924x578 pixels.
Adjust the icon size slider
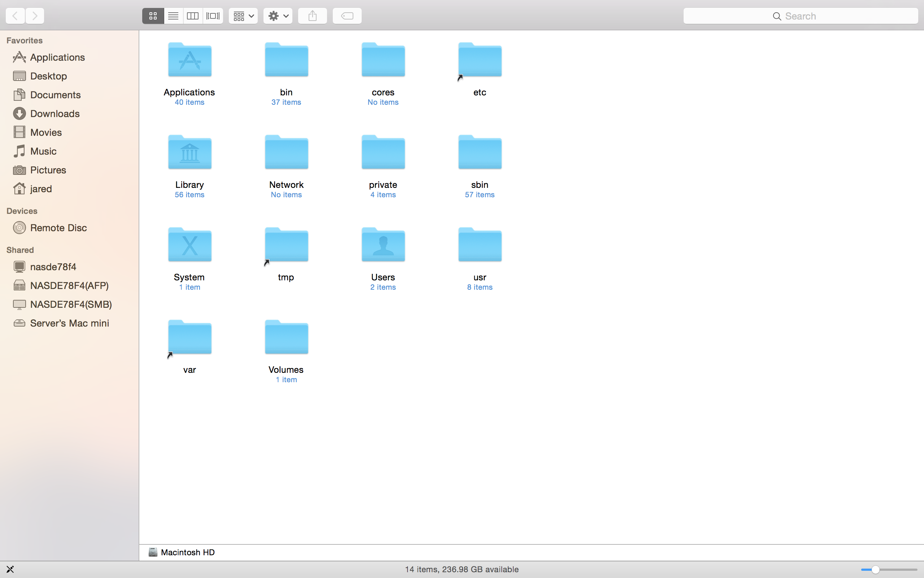click(889, 570)
